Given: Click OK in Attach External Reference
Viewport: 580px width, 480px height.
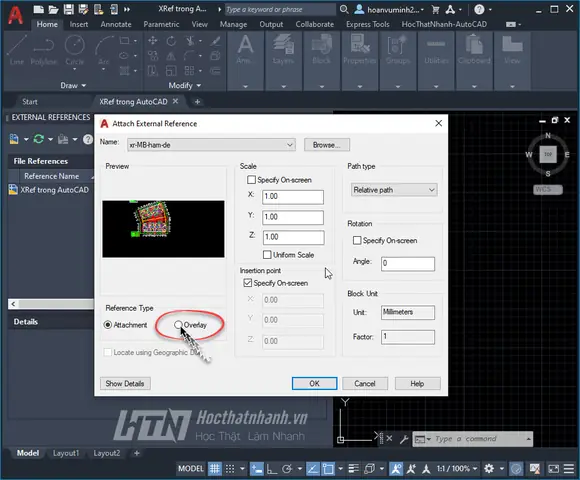Looking at the screenshot, I should click(x=314, y=383).
